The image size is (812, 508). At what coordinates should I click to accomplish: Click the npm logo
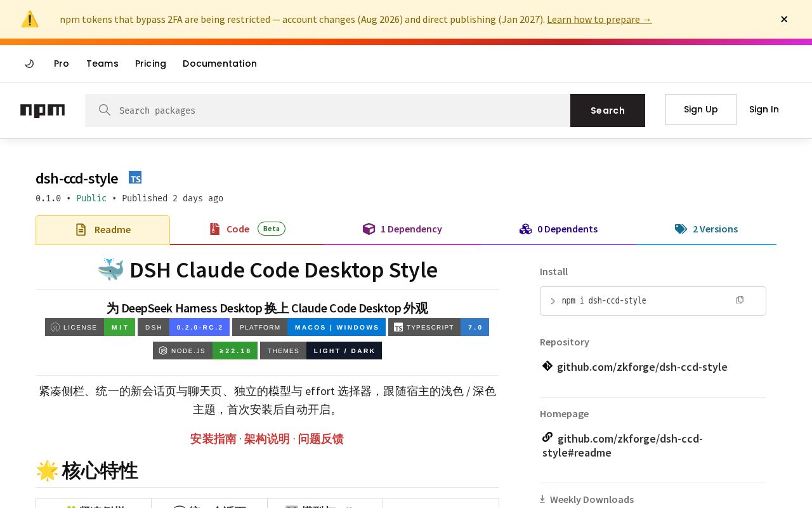tap(43, 110)
